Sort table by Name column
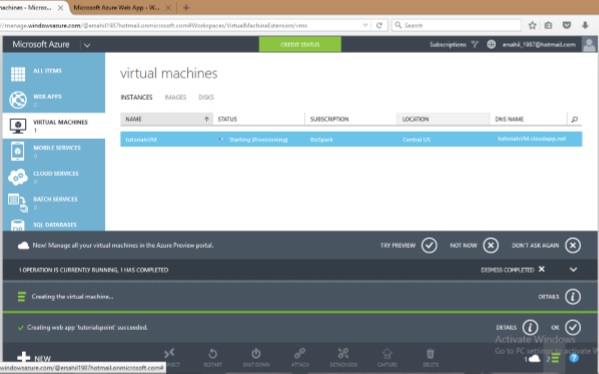 [167, 119]
